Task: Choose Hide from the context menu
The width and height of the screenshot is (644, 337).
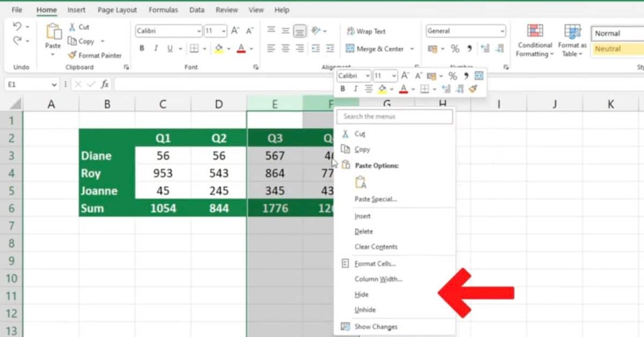Action: 361,294
